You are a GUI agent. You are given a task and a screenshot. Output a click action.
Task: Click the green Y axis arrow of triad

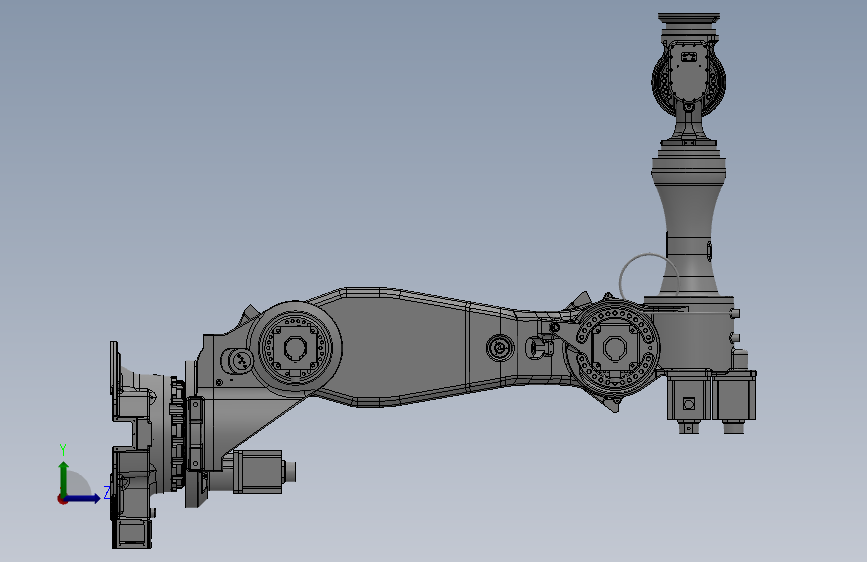tap(64, 477)
